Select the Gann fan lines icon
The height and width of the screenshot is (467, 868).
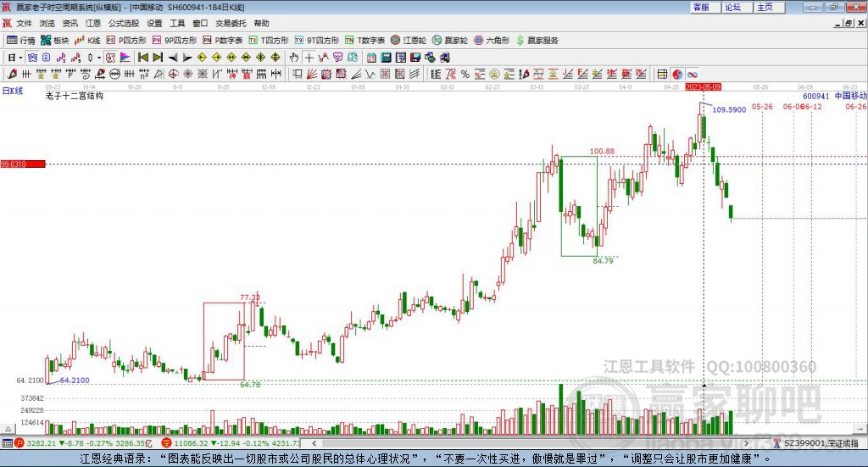point(311,74)
